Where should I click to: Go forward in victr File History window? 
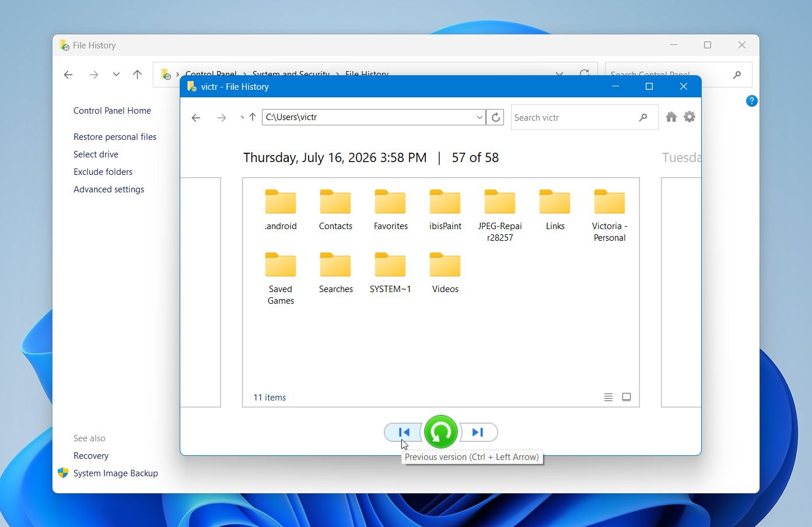tap(221, 118)
